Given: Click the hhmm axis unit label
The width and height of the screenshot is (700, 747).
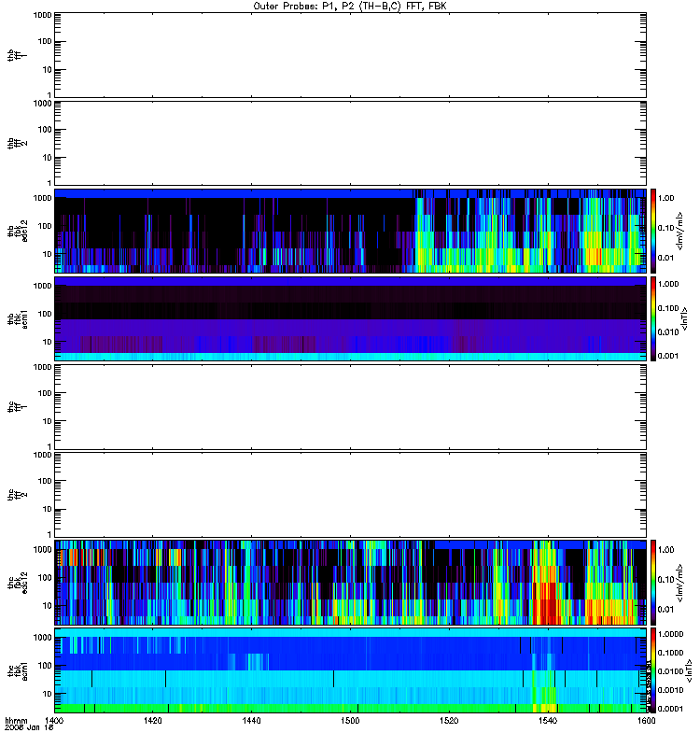Looking at the screenshot, I should click(x=16, y=720).
